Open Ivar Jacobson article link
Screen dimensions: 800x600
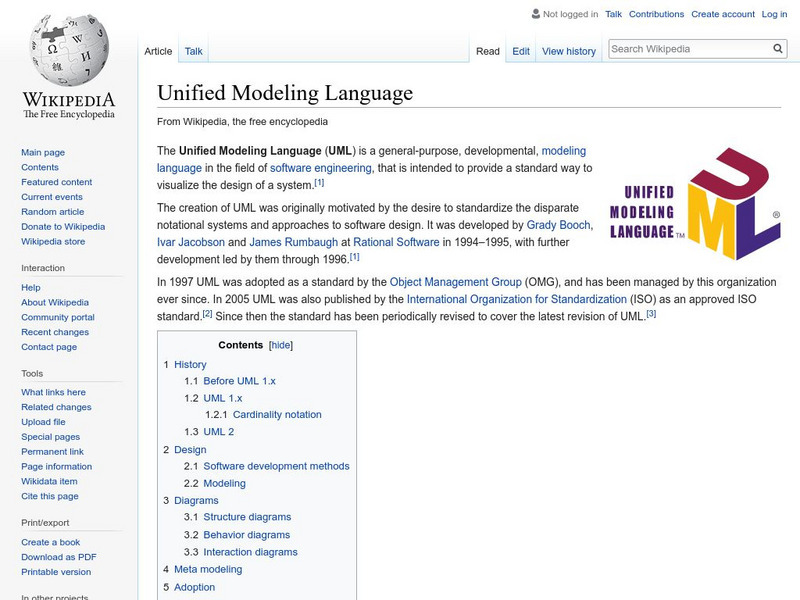190,242
